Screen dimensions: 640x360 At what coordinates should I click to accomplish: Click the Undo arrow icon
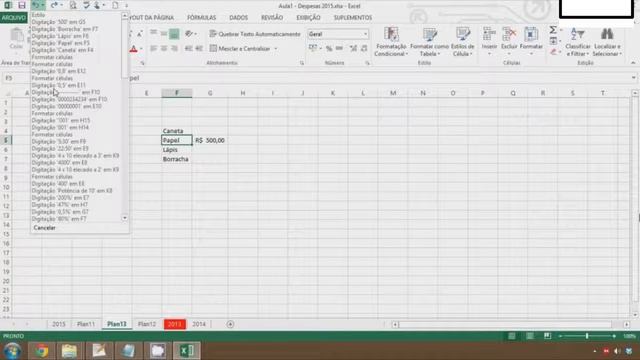pos(36,5)
